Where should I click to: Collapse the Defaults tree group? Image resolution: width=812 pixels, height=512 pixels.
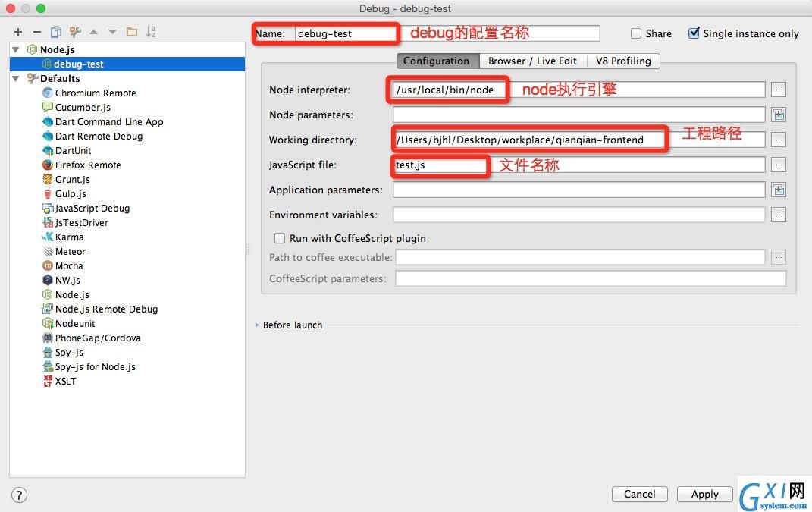(x=16, y=79)
